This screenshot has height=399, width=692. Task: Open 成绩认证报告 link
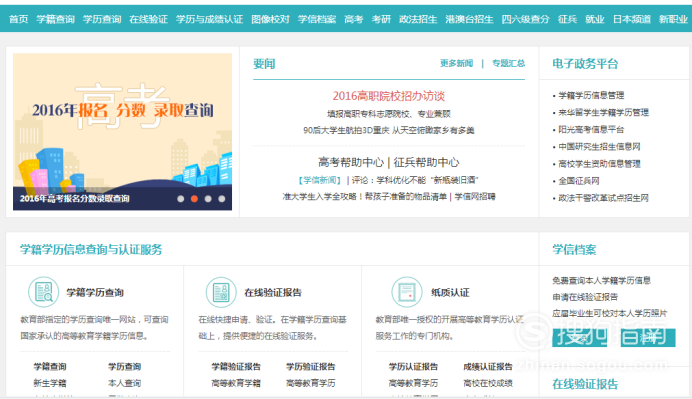coord(488,367)
